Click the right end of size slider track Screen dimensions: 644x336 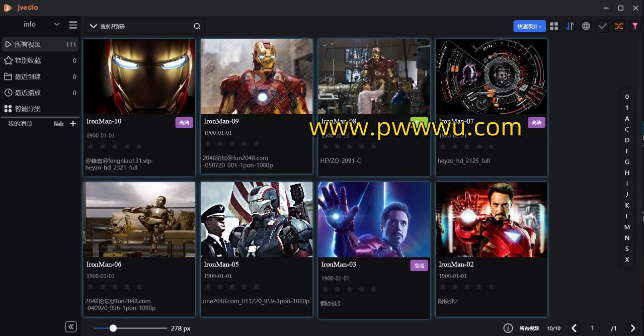[x=166, y=328]
